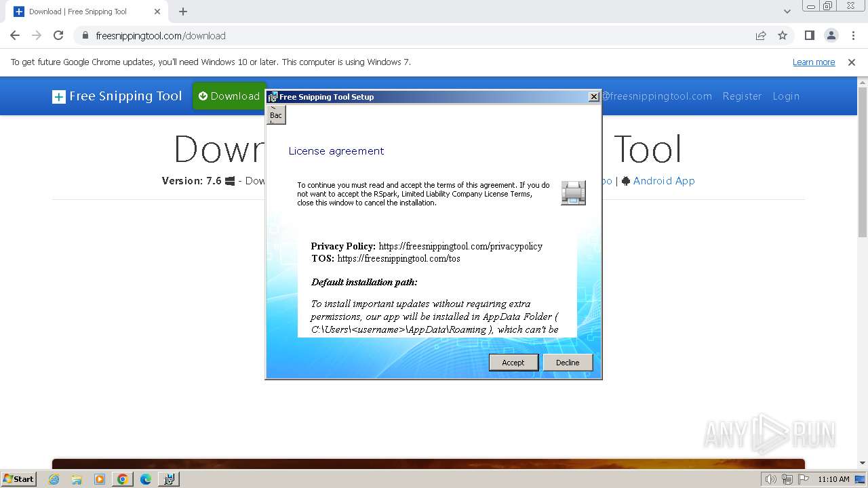Switch to the setup installer taskbar item
Screen dimensions: 868x488
pyautogui.click(x=169, y=479)
